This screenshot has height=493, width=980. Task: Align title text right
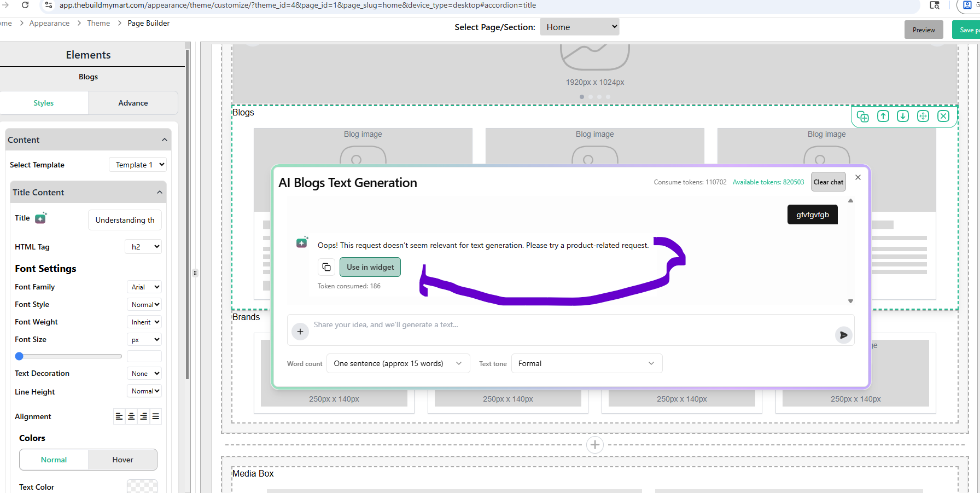coord(143,416)
